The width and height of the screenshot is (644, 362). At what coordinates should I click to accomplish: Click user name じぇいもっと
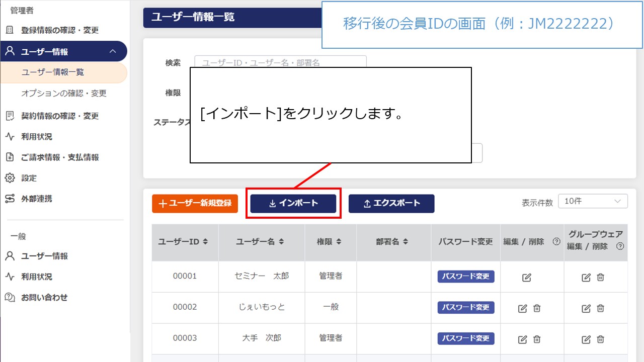262,307
